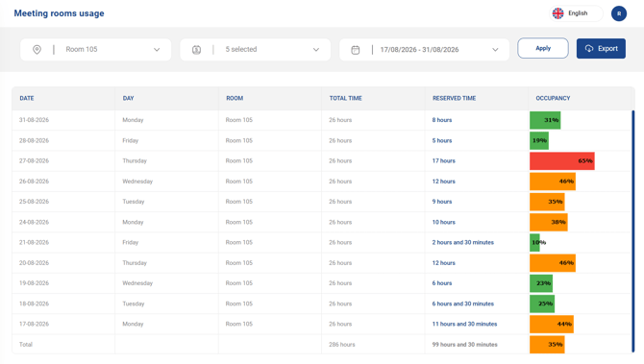Click the '286 hours' total time
Image resolution: width=644 pixels, height=364 pixels.
pyautogui.click(x=342, y=345)
